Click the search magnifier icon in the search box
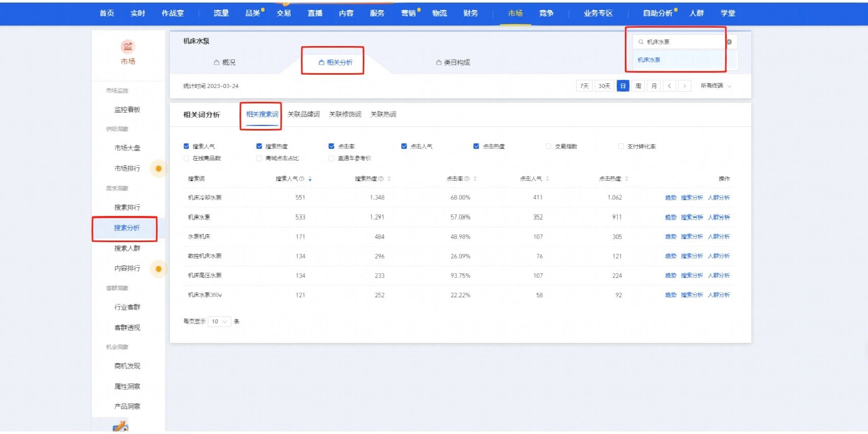Screen dimensions: 868x434 [641, 42]
